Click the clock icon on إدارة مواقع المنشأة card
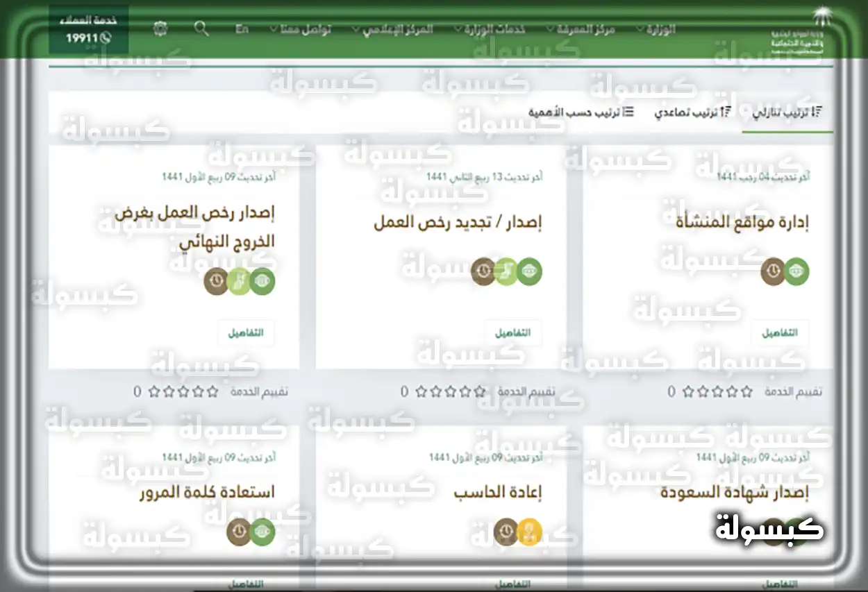 point(773,272)
